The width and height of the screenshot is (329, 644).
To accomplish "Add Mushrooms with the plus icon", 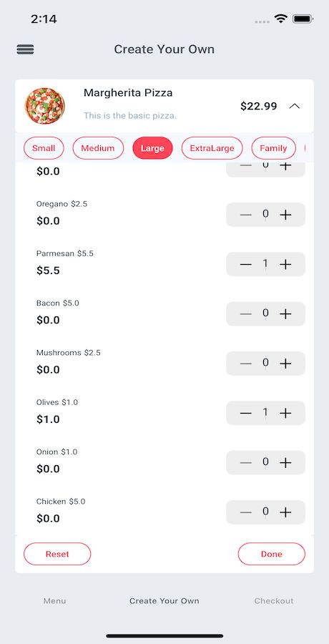I will [285, 364].
